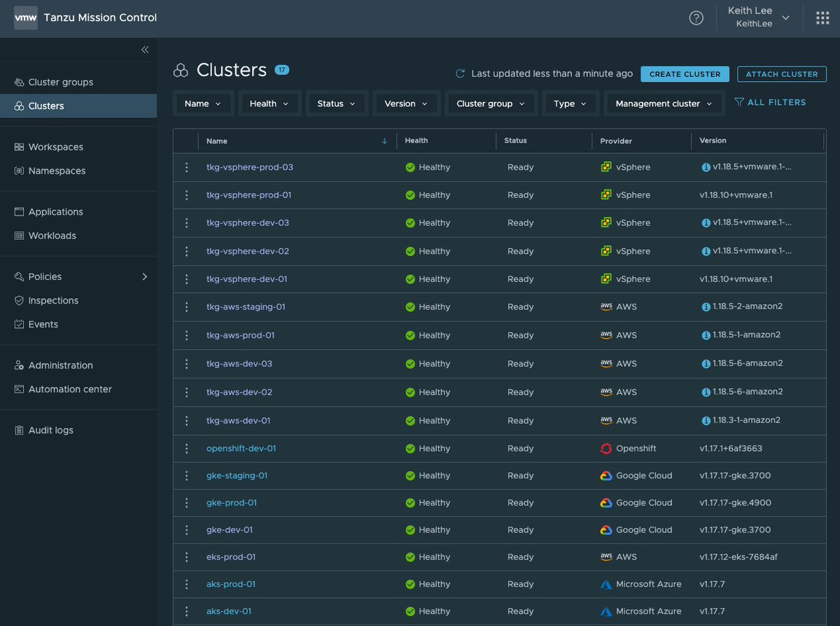Click the 17 cluster count badge
This screenshot has height=626, width=840.
281,70
